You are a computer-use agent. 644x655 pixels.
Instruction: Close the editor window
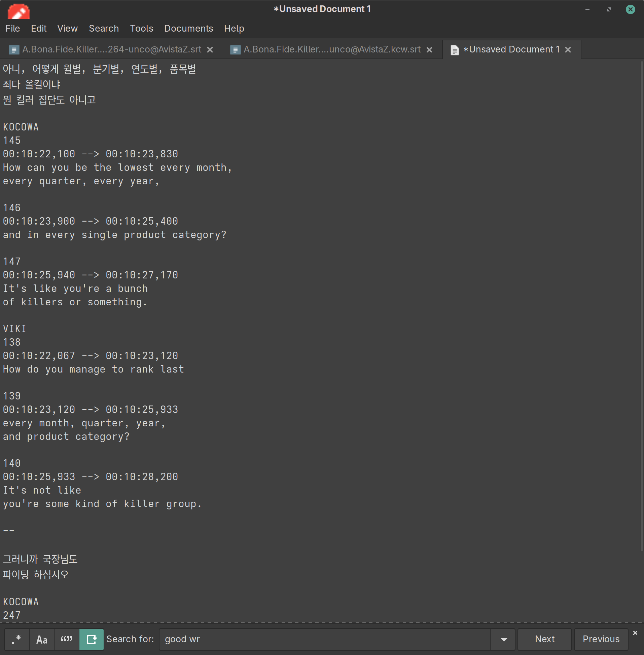[x=630, y=9]
